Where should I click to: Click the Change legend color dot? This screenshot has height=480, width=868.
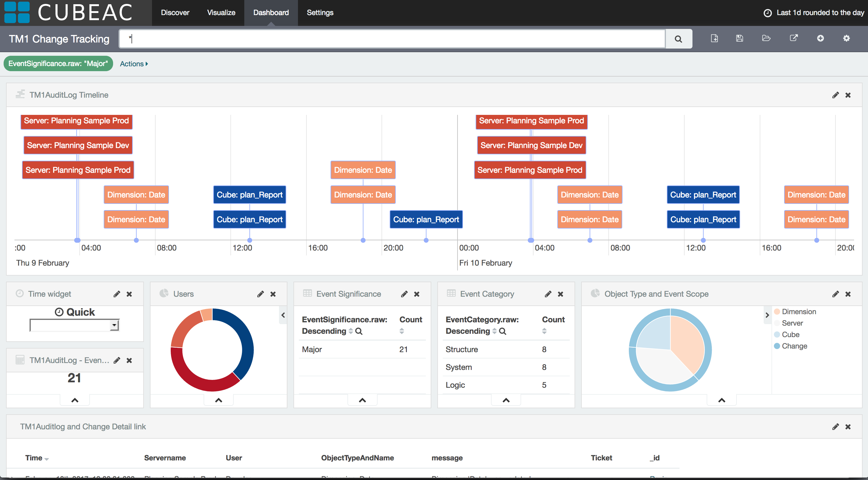tap(777, 346)
